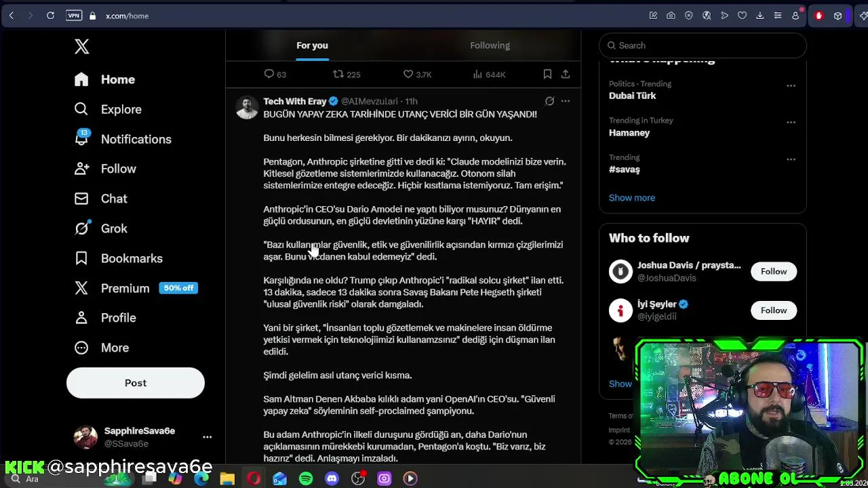
Task: Open Bookmarks in the sidebar
Action: coord(119,258)
